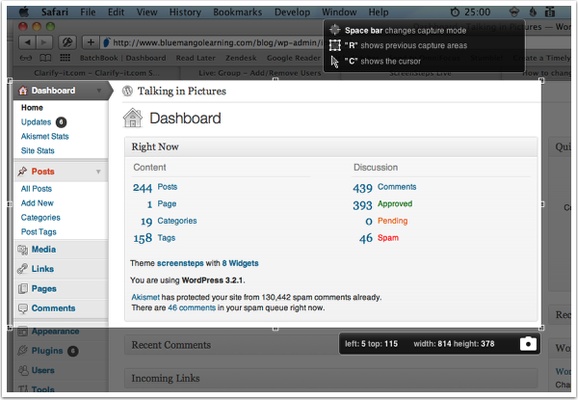Click the 244 Posts count
Image resolution: width=578 pixels, height=400 pixels.
[142, 188]
